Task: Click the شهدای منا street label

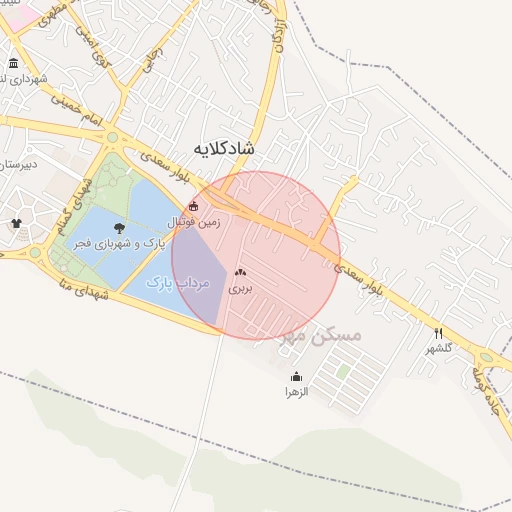Action: [84, 290]
